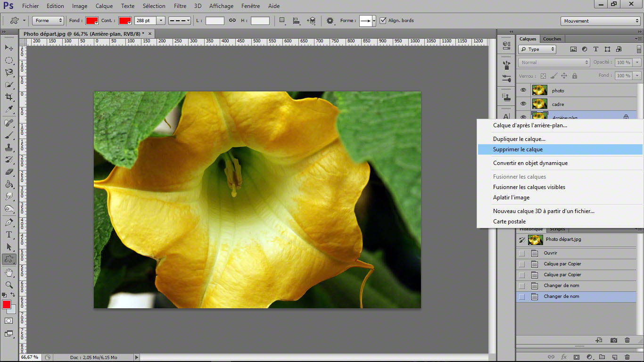Screen dimensions: 644x362
Task: Select the Hand tool
Action: [9, 272]
